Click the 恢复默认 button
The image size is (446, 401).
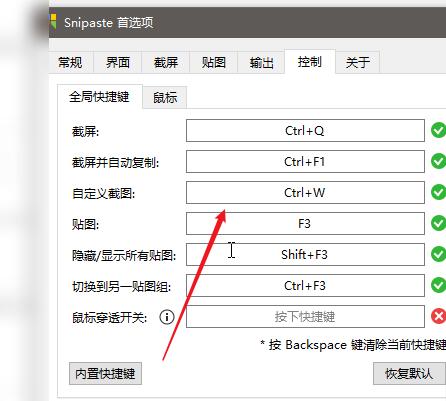tap(409, 374)
